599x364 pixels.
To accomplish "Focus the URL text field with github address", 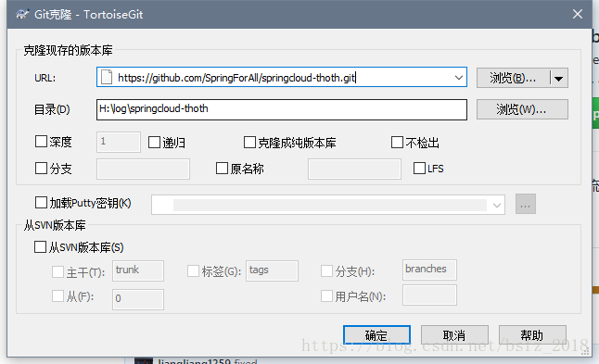I will click(x=282, y=78).
